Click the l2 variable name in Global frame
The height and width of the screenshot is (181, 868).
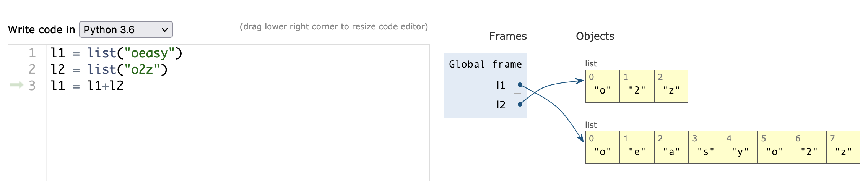[x=501, y=105]
